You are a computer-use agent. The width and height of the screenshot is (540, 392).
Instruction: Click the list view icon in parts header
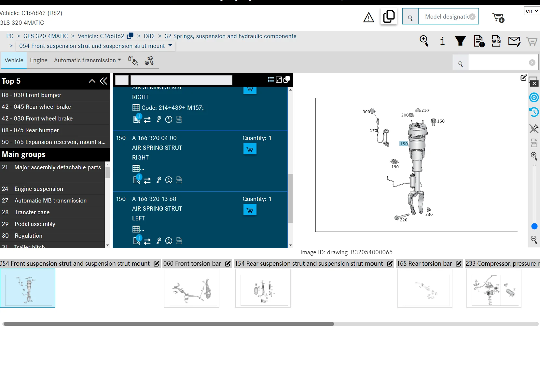pyautogui.click(x=270, y=80)
